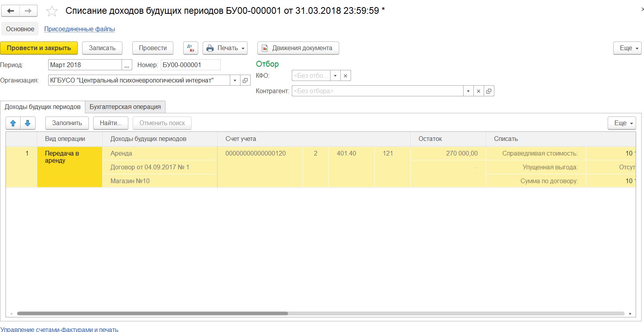This screenshot has width=644, height=332.
Task: Open the Организация dropdown list
Action: (x=235, y=81)
